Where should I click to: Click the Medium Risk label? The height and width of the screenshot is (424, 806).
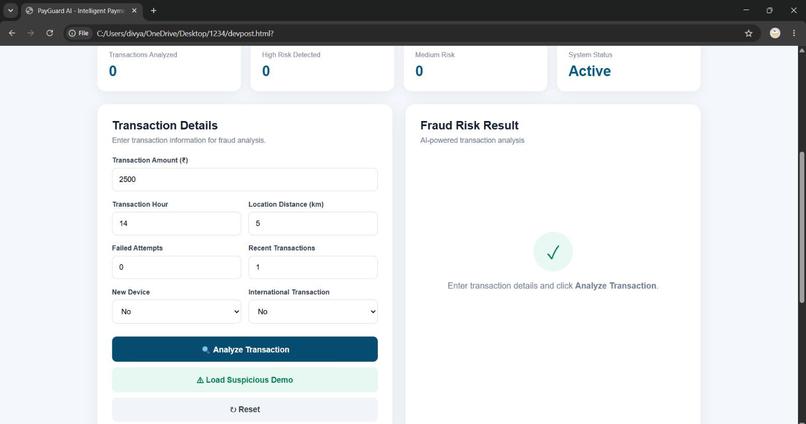[435, 54]
